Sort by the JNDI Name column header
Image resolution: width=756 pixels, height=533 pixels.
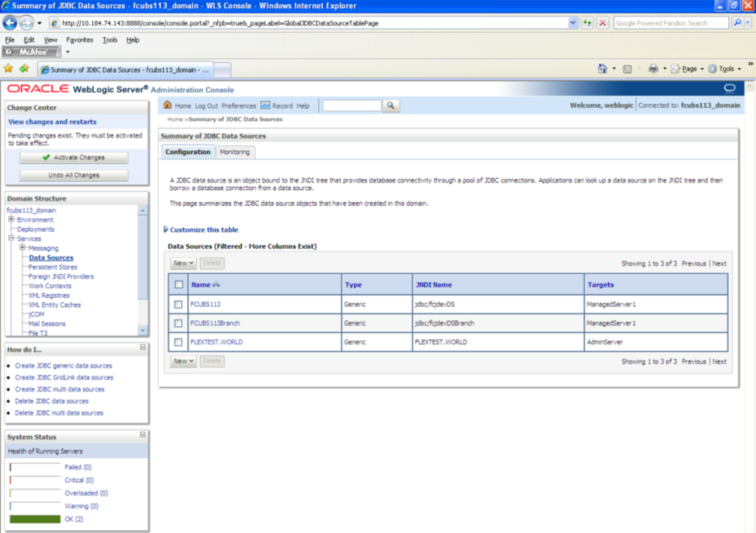(x=434, y=285)
